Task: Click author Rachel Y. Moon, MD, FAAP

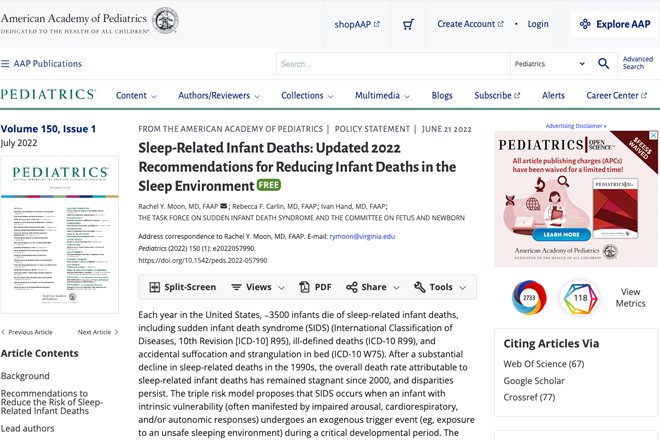Action: (x=178, y=206)
